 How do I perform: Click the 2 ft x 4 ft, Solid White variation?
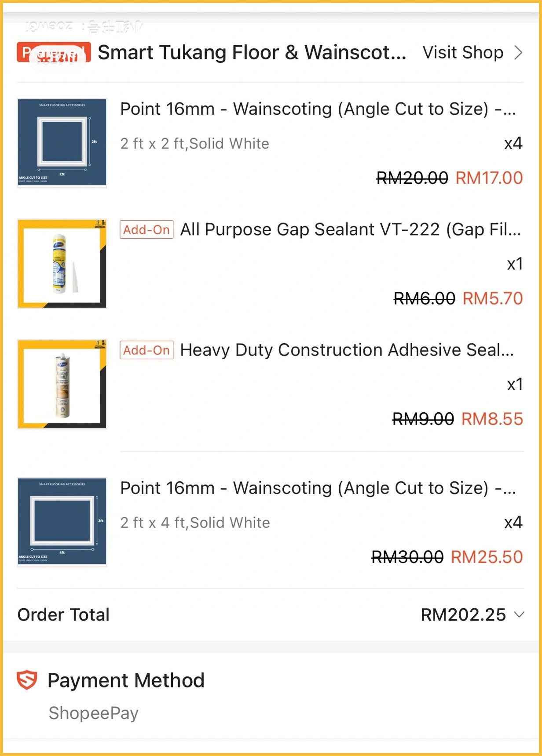click(x=195, y=523)
